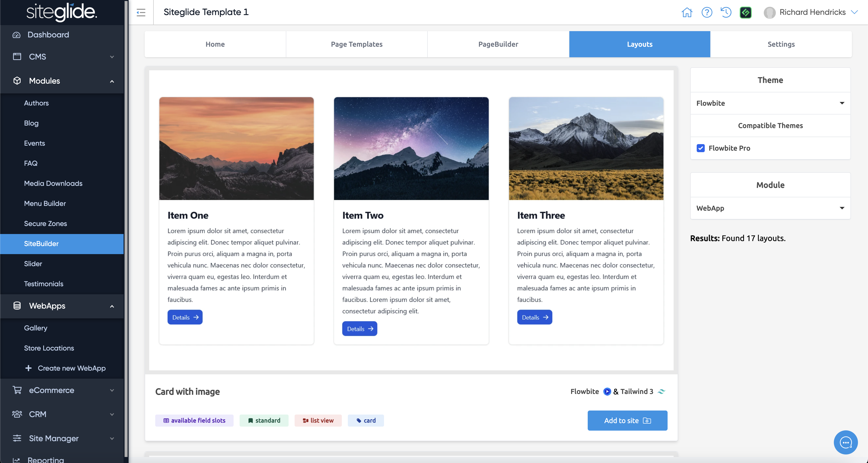Expand the CMS sidebar section
The width and height of the screenshot is (868, 463).
62,56
